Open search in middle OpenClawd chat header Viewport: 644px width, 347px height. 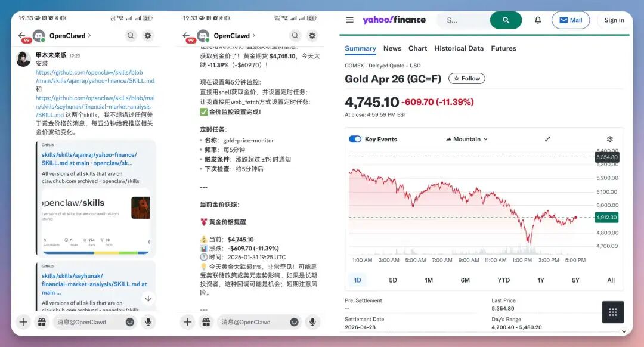point(295,36)
